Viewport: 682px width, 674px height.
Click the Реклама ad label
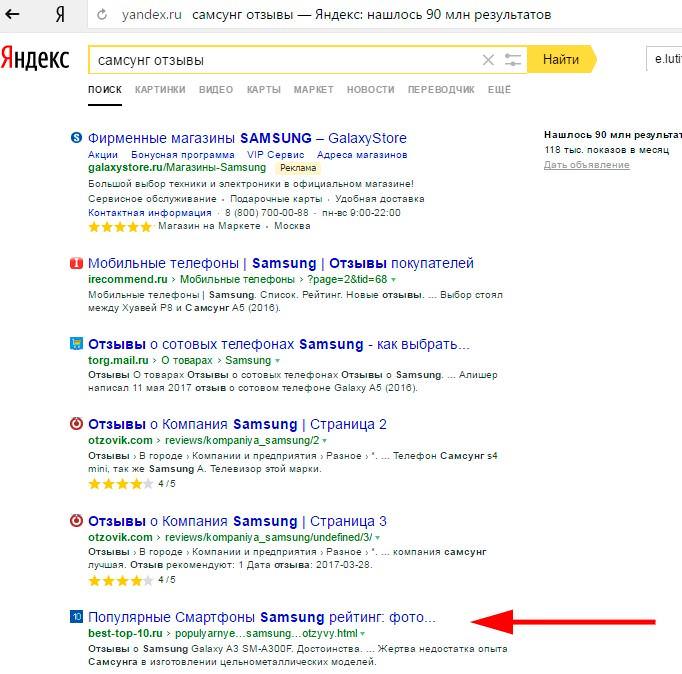point(298,168)
